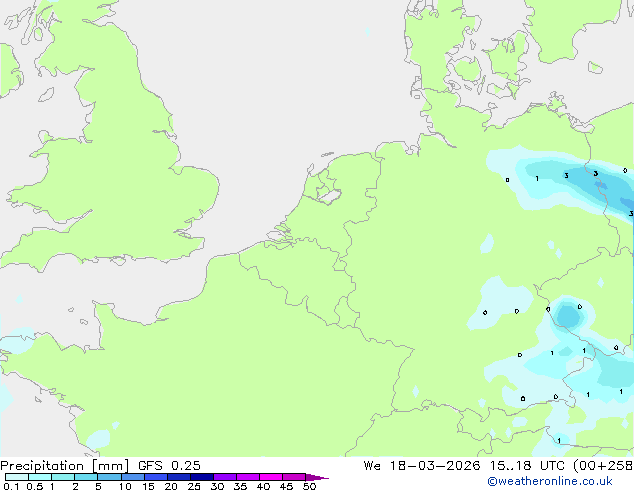Select the legend swatch between 15 and 20
The height and width of the screenshot is (490, 634).
(x=155, y=477)
